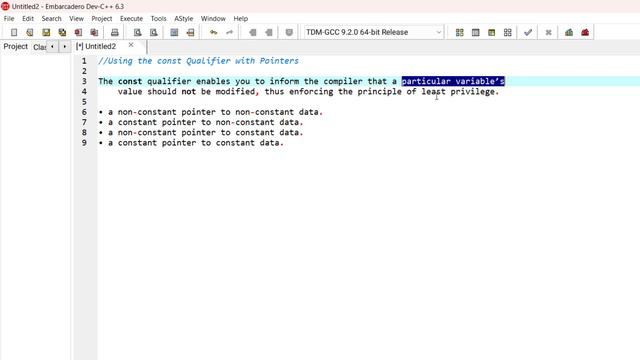This screenshot has width=640, height=360.
Task: Click the red delete profiling information icon
Action: tap(585, 32)
